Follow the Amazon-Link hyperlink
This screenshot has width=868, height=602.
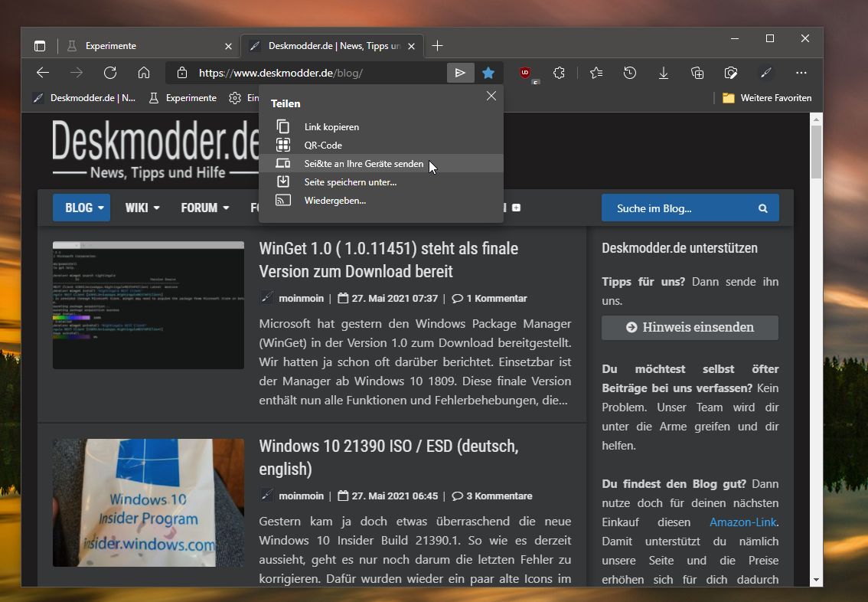tap(743, 522)
